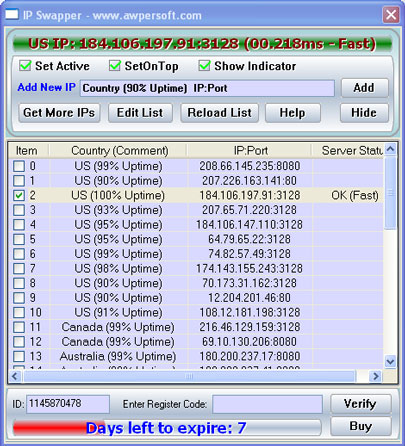Select IP 180.200.237.17:8080
The height and width of the screenshot is (446, 405).
(250, 356)
